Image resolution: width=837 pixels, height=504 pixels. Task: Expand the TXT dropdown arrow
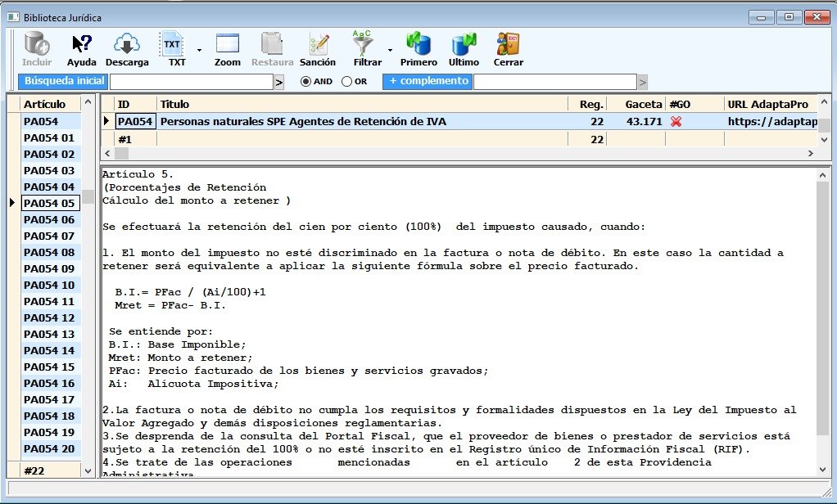pyautogui.click(x=199, y=50)
